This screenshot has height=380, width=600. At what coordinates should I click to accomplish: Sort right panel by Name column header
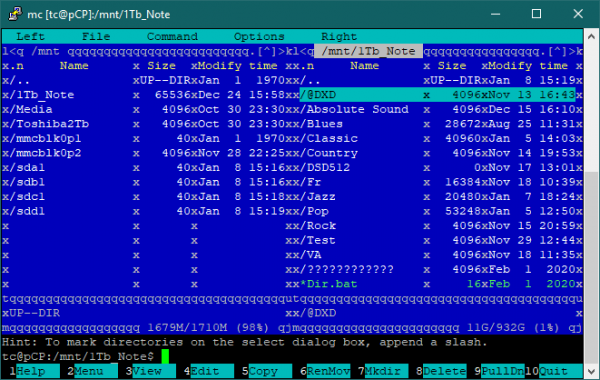click(x=364, y=66)
